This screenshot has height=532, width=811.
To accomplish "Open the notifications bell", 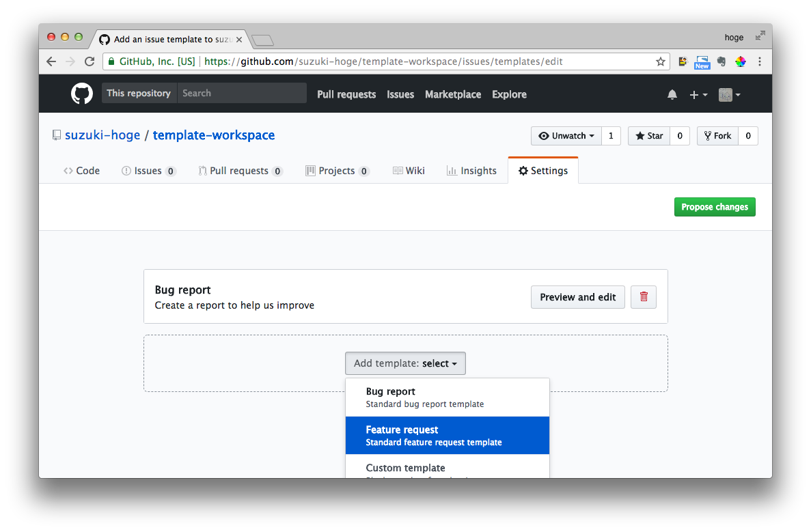I will (x=672, y=94).
